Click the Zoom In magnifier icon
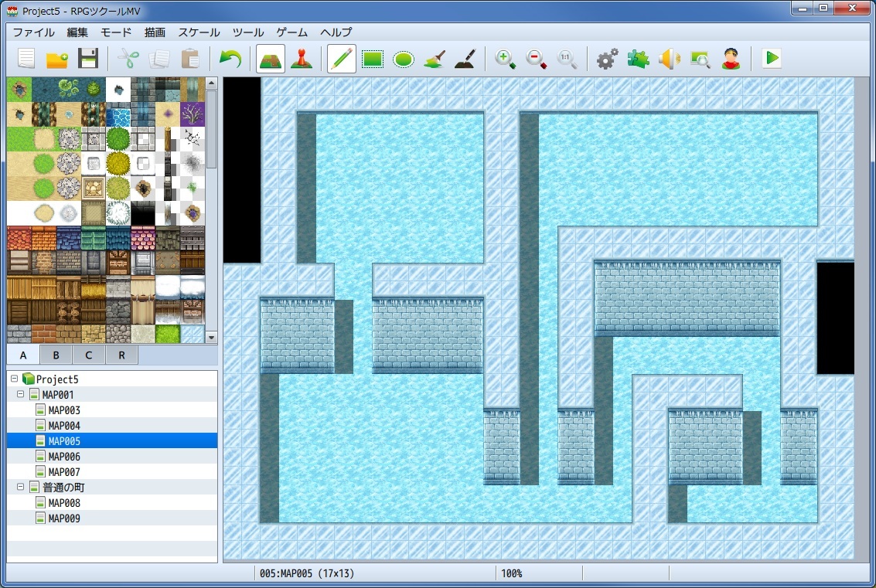The image size is (876, 588). coord(505,58)
